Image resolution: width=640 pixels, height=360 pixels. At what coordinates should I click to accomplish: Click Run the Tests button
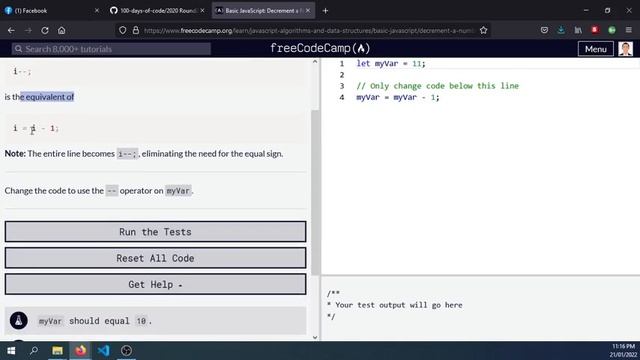click(156, 232)
